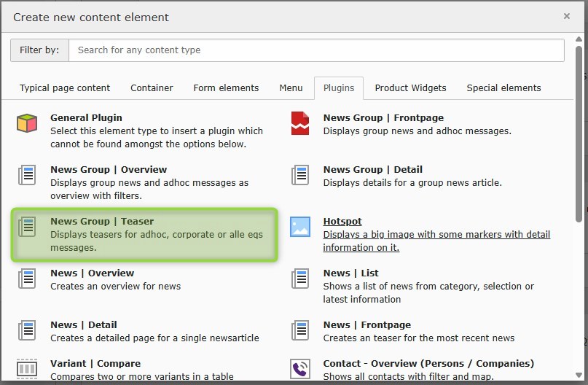The width and height of the screenshot is (588, 385).
Task: Click the News Detail document icon
Action: (27, 330)
